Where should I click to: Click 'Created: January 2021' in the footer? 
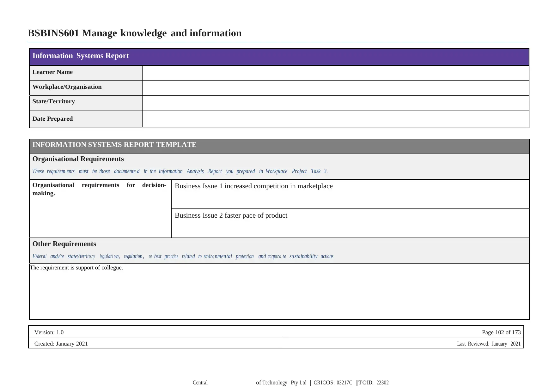point(61,344)
